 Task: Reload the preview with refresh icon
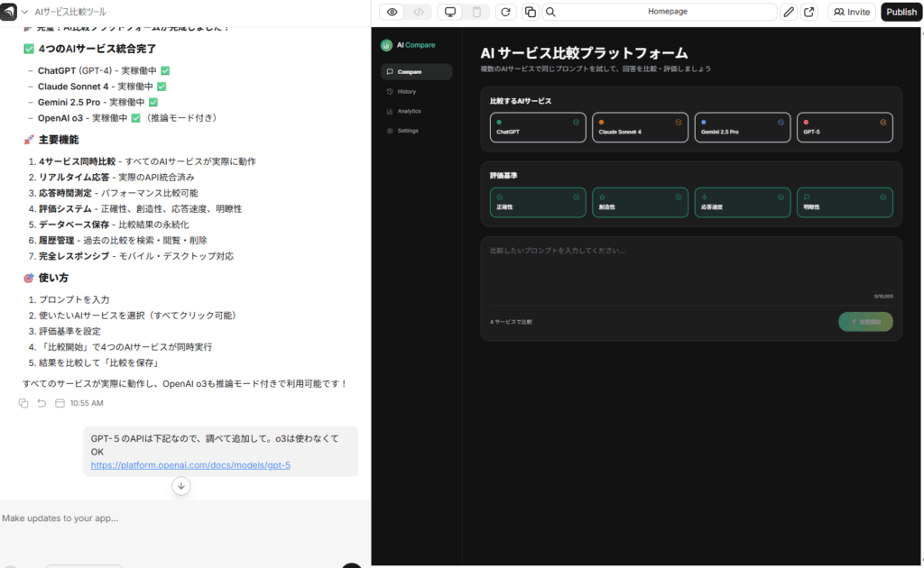click(505, 12)
